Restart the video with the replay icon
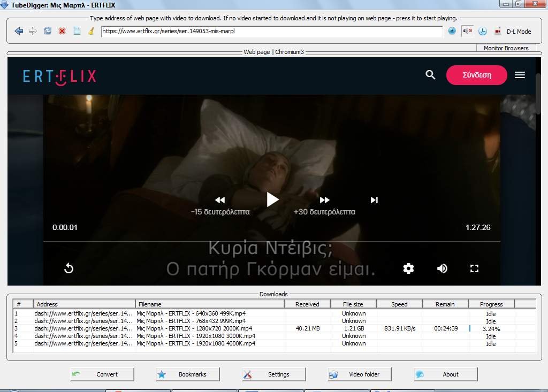 [x=69, y=268]
